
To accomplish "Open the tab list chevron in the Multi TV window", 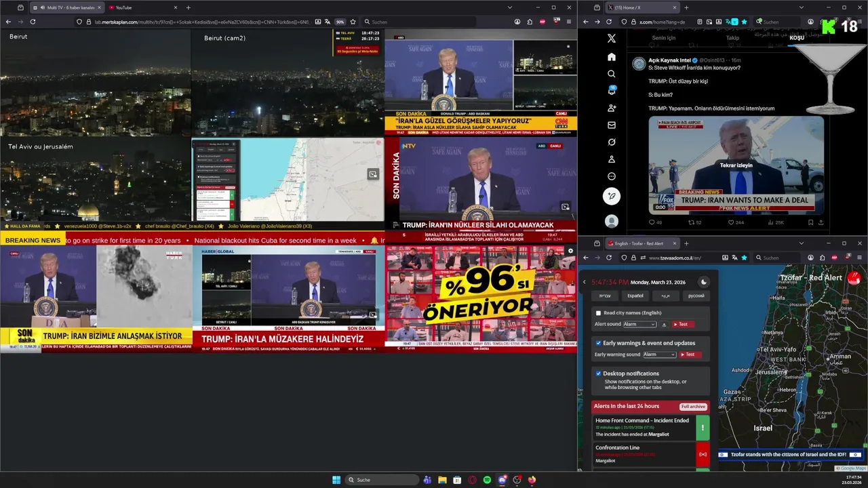I will (x=509, y=7).
